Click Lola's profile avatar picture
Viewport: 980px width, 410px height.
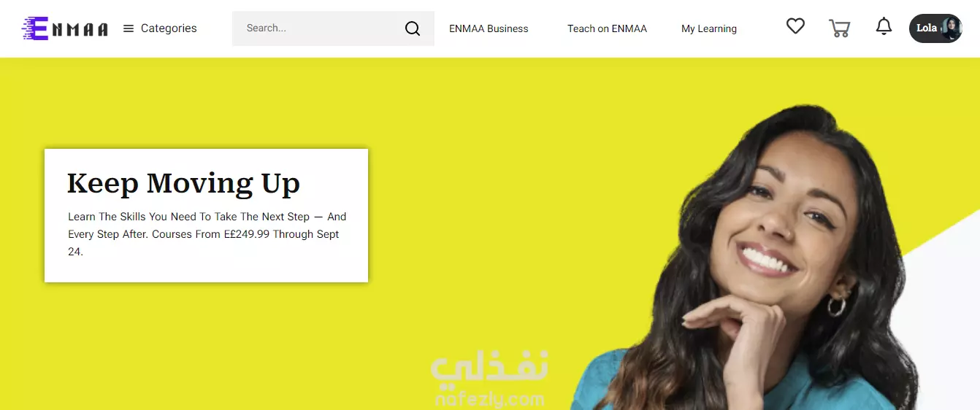coord(950,28)
